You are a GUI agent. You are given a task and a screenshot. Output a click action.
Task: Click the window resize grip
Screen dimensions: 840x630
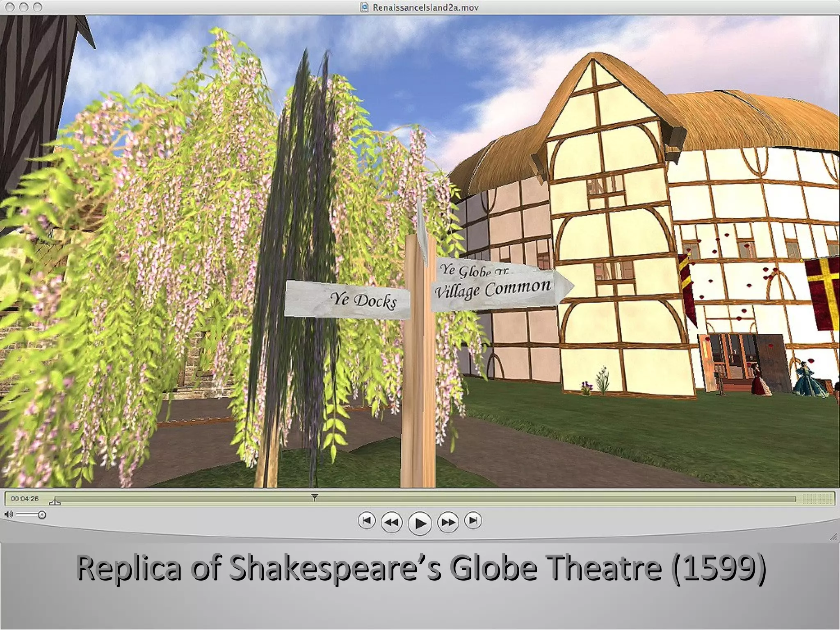coord(833,537)
